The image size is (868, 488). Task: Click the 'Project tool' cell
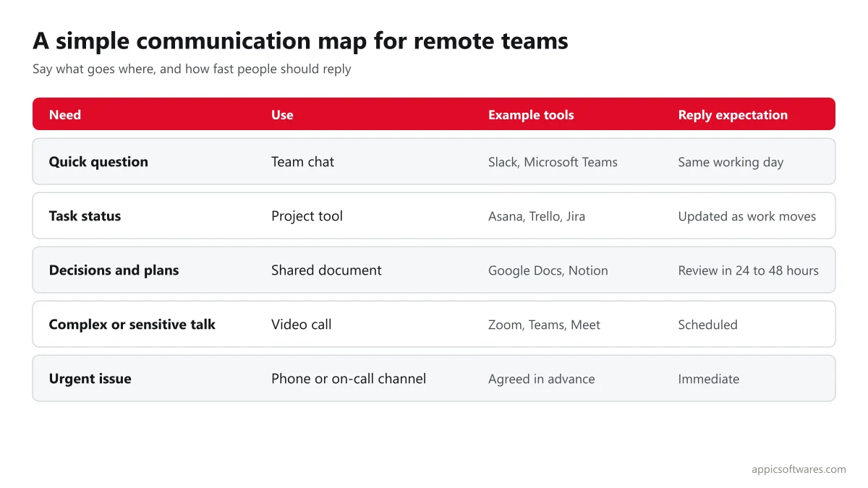click(x=307, y=216)
